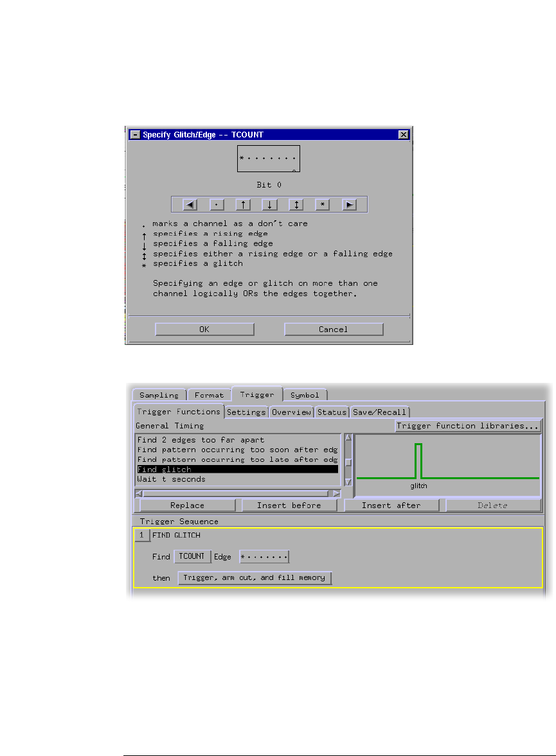Viewport: 556px width, 756px height.
Task: Open the Save/Recall subtab
Action: (379, 412)
